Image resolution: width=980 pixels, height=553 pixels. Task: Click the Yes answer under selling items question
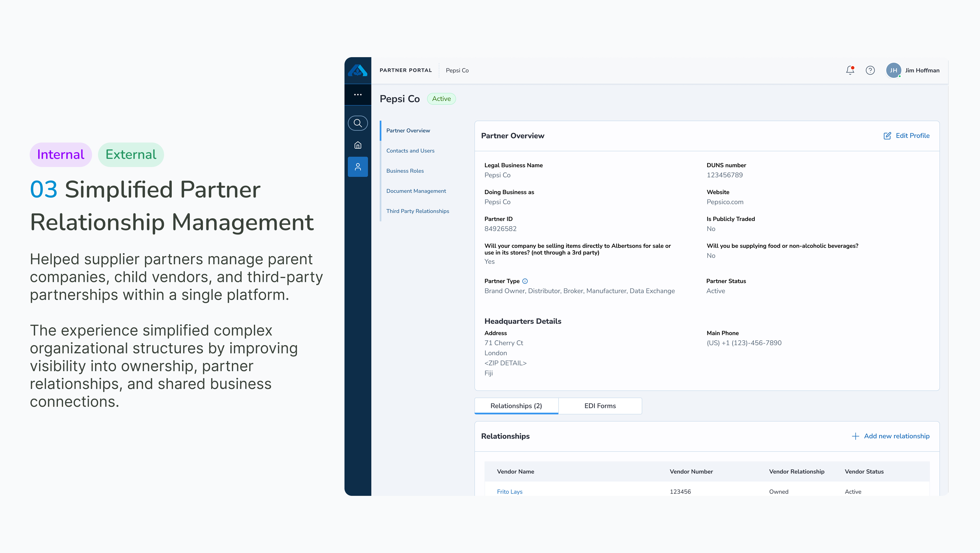pyautogui.click(x=489, y=262)
